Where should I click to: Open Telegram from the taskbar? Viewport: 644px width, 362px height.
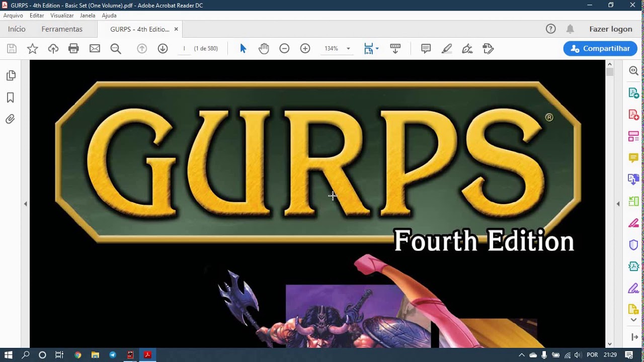point(113,355)
